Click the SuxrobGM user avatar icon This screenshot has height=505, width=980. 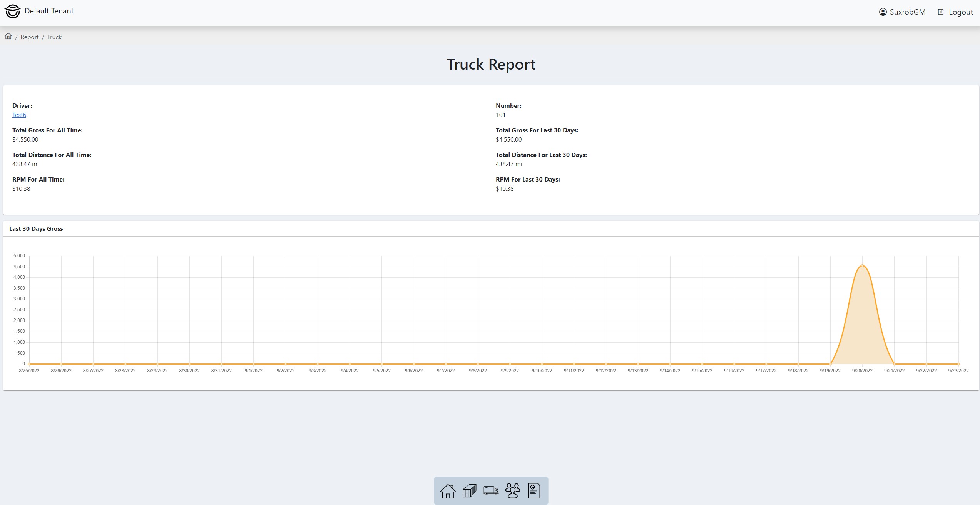coord(883,12)
